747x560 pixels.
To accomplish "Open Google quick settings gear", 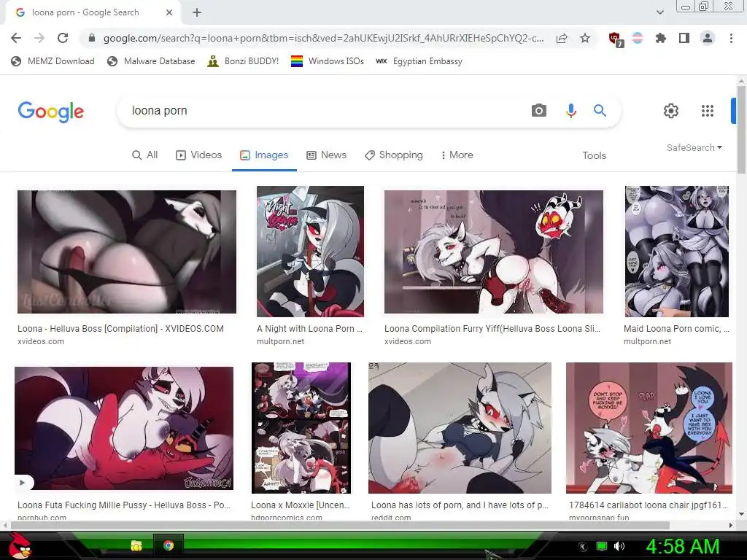I will [671, 111].
